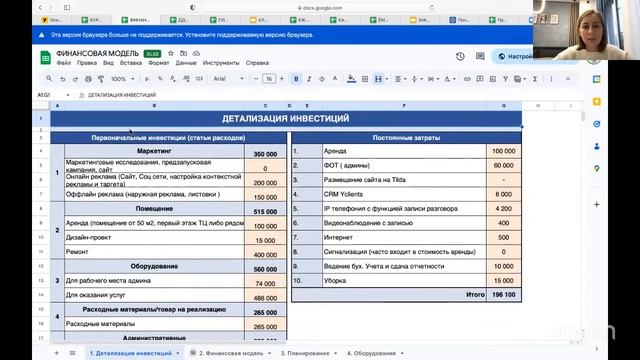Open the functions sigma menu
Viewport: 640px width, 360px height.
[535, 79]
